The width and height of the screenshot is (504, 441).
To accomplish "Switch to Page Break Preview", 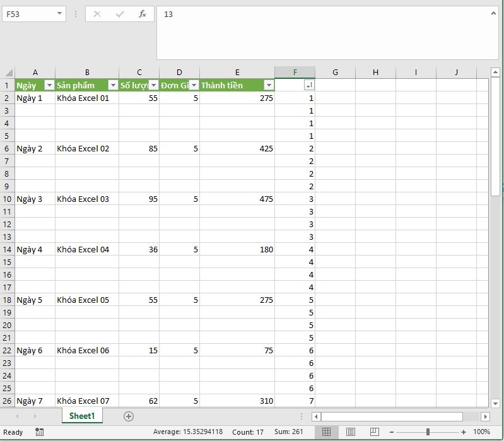I will tap(374, 432).
